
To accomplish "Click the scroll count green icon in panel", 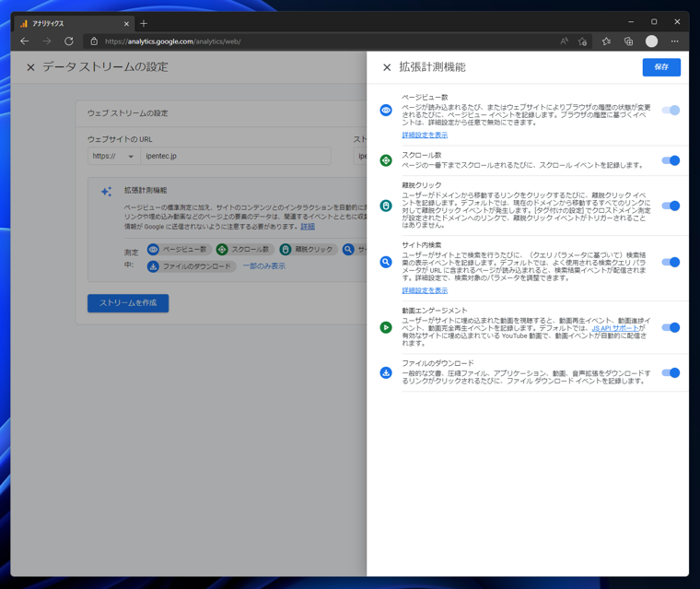I will pos(386,160).
